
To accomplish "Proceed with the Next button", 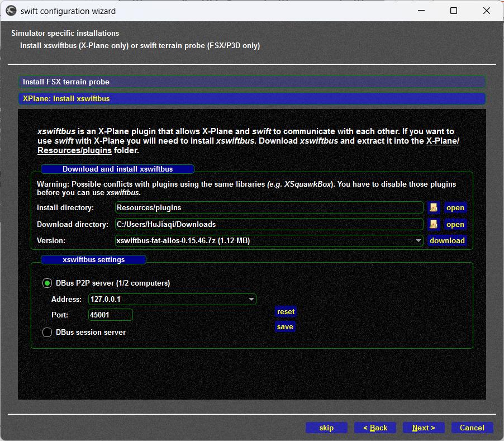I will pos(424,428).
